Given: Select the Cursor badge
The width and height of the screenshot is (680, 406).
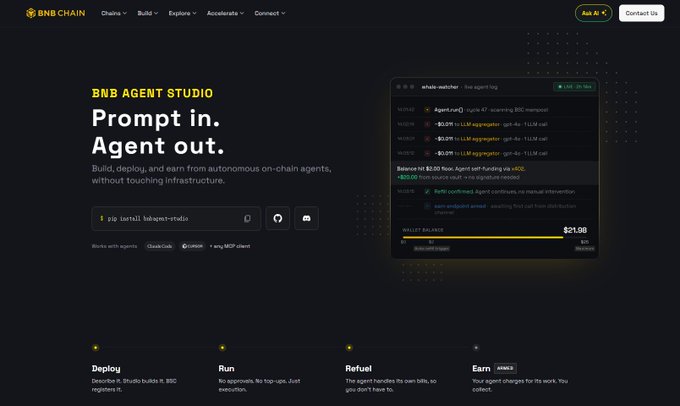Looking at the screenshot, I should pyautogui.click(x=192, y=246).
